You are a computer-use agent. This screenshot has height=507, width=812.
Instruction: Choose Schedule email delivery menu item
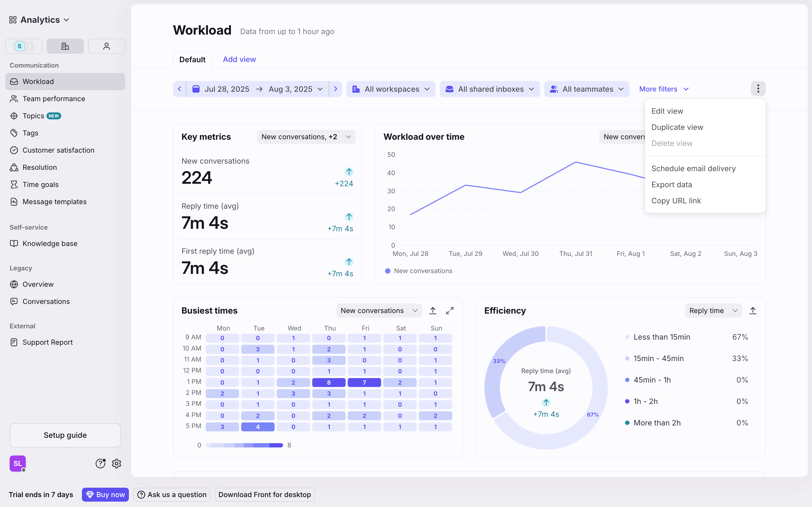click(x=693, y=168)
